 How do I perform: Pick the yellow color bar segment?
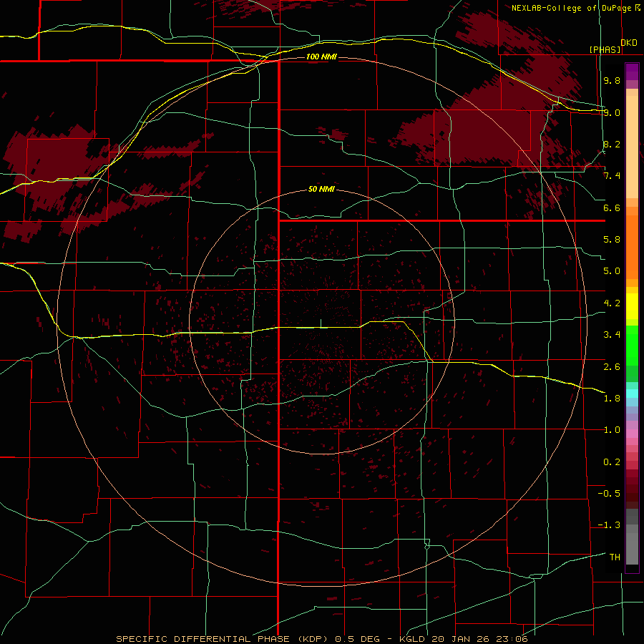(632, 306)
